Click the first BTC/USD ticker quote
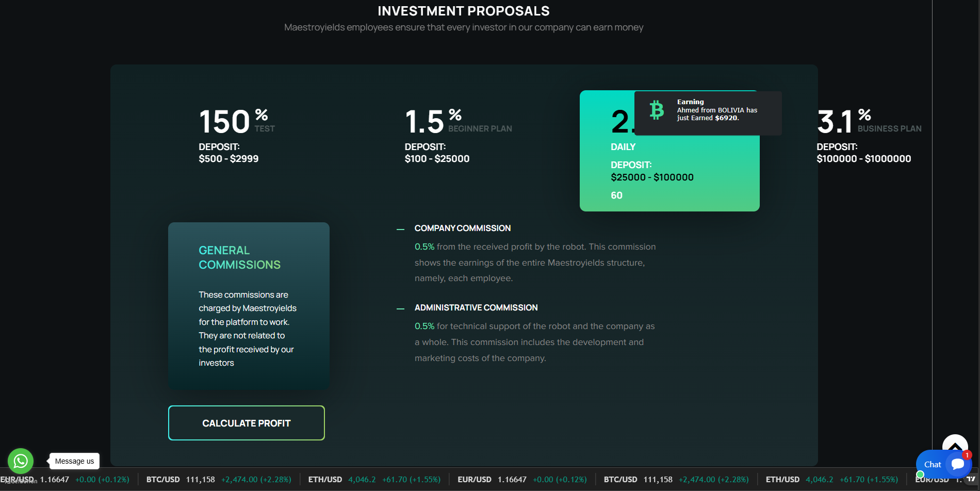The width and height of the screenshot is (980, 491). [x=218, y=480]
